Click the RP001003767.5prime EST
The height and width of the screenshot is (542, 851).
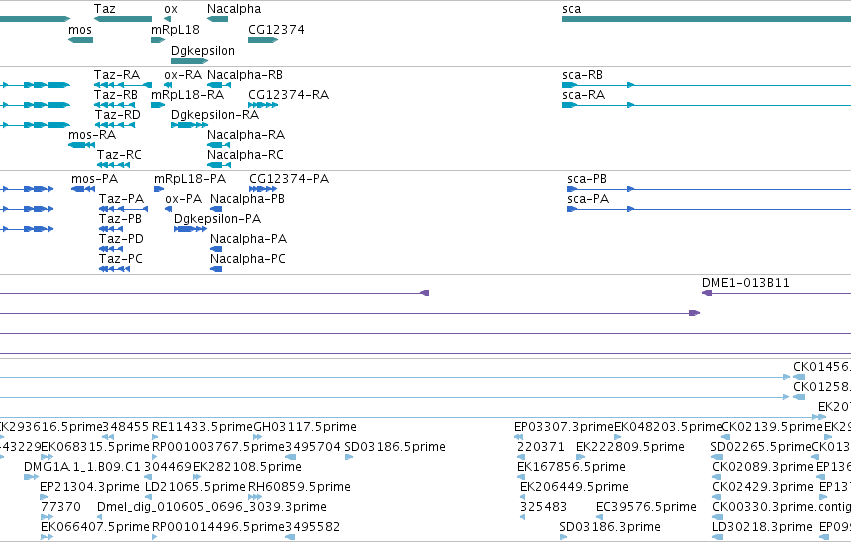coord(155,457)
